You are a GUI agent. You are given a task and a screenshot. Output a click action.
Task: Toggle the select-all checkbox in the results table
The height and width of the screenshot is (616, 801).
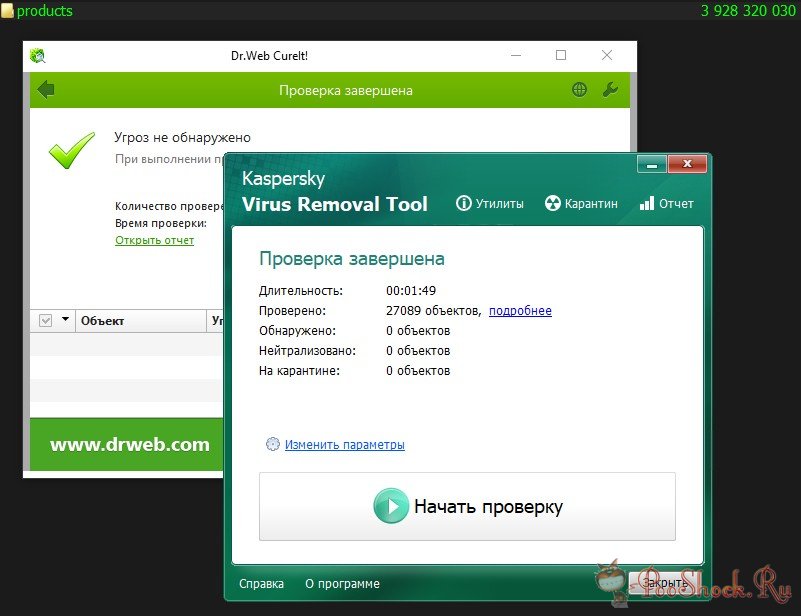coord(45,321)
